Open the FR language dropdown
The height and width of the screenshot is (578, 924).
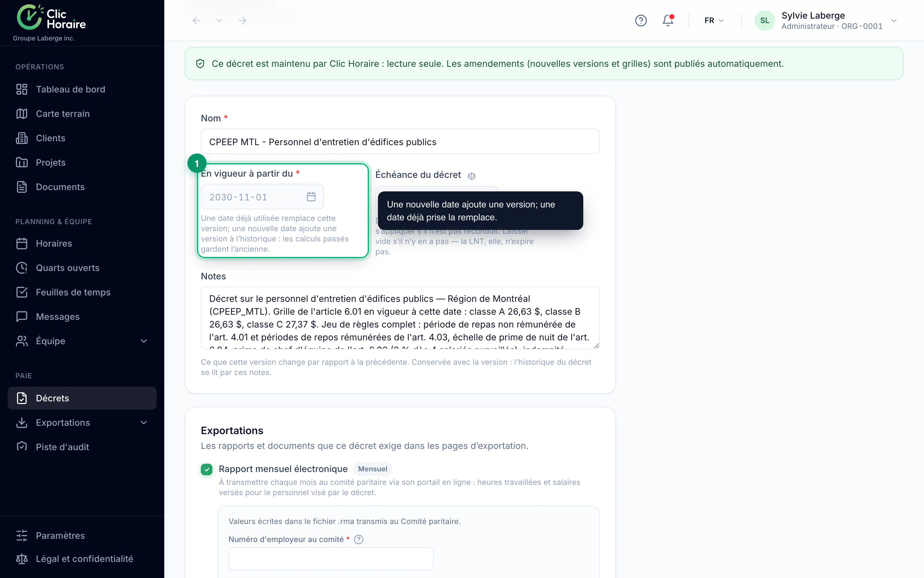(714, 20)
